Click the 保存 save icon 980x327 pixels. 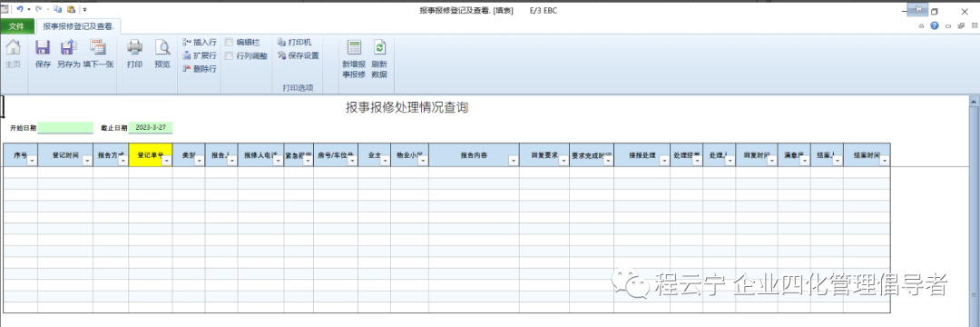(x=43, y=48)
